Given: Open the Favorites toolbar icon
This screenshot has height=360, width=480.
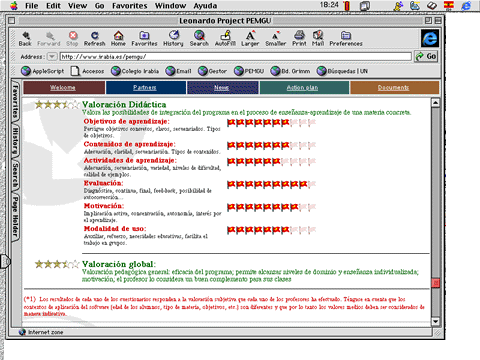Looking at the screenshot, I should (144, 39).
